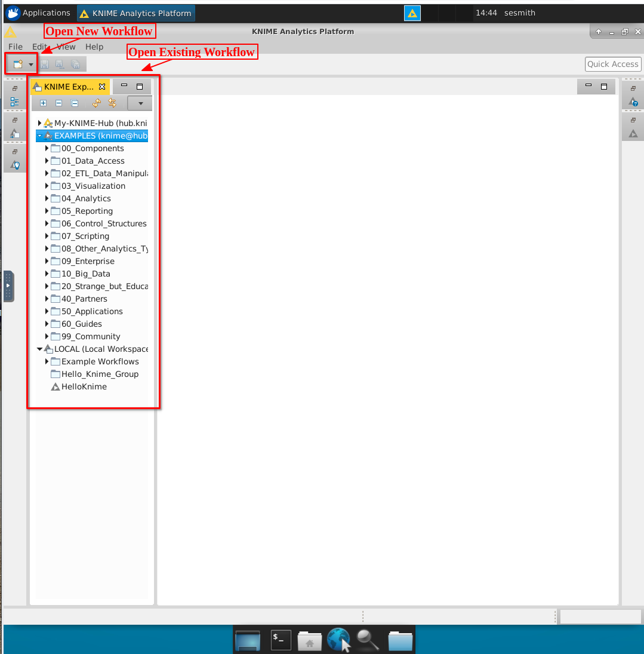Select the 07_Scripting folder
Image resolution: width=644 pixels, height=654 pixels.
[x=80, y=236]
